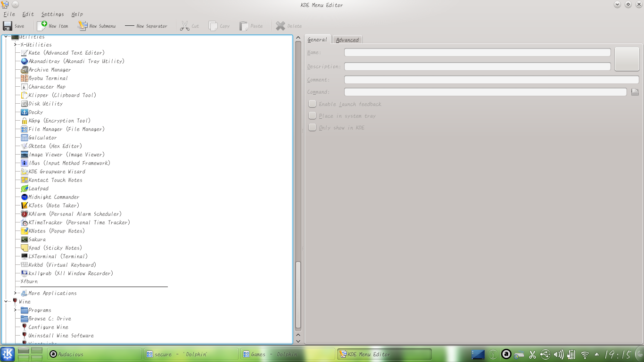Select the Kvkbd keyboard icon
This screenshot has width=644, height=362.
pos(25,265)
